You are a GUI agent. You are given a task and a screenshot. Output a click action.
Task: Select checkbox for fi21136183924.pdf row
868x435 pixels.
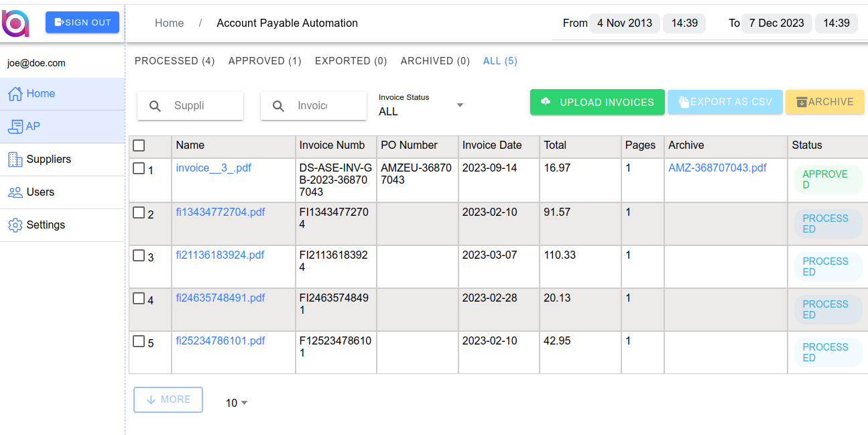(x=139, y=255)
